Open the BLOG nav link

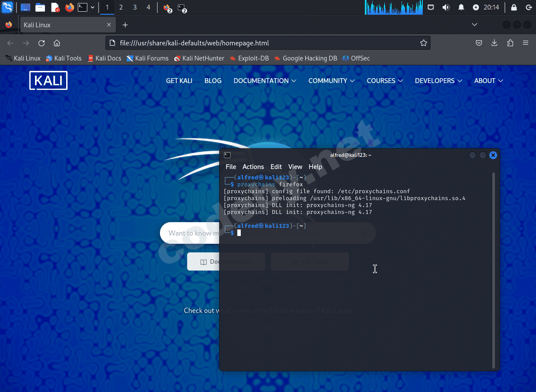[x=213, y=81]
